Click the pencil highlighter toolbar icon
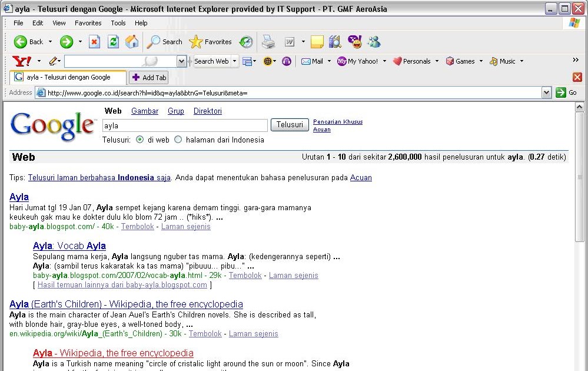Screen dimensions: 588x371 coord(53,61)
